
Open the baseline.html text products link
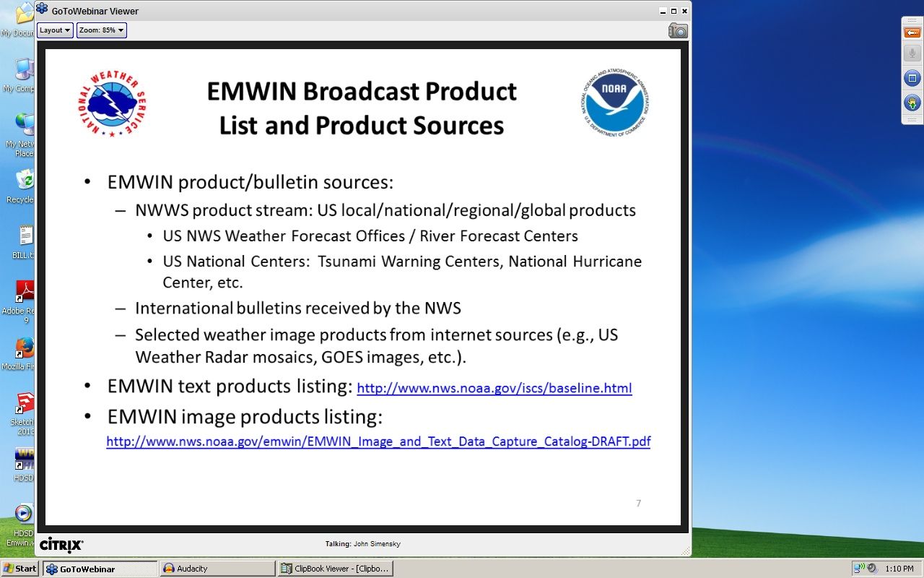(494, 389)
